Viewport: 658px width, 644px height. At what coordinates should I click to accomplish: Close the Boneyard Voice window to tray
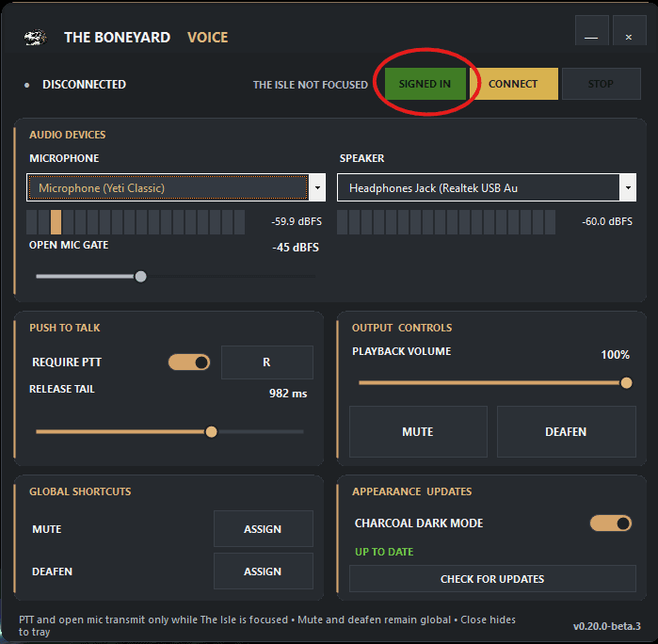(x=629, y=30)
